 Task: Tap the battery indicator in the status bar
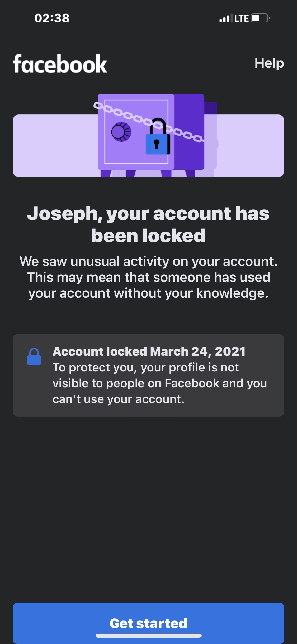[260, 18]
